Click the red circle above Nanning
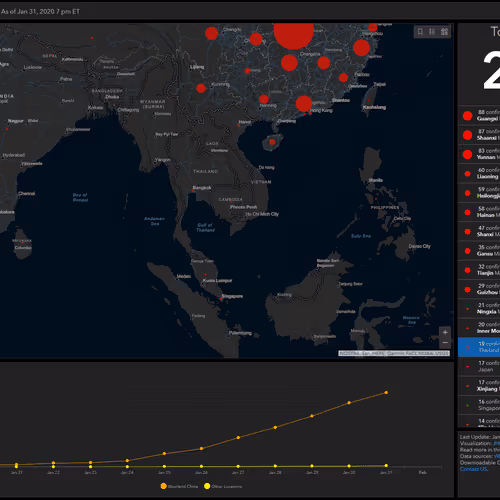500x500 pixels. click(264, 99)
